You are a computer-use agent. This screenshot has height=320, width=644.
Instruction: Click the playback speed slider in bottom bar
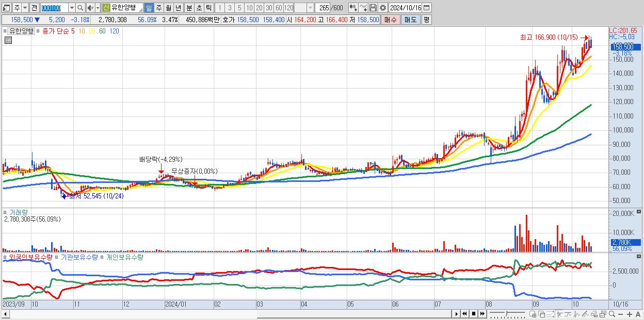pos(507,314)
